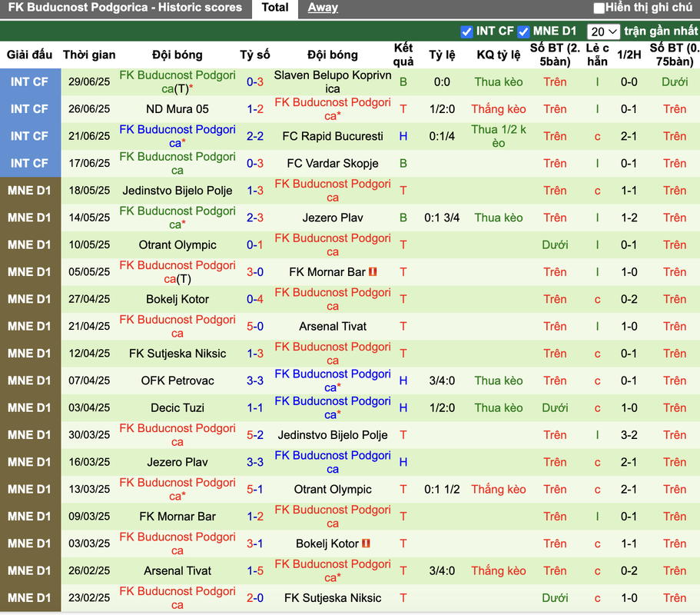Click Jedinstvo Bijelo Polje home team on 18/05/25
Viewport: 700px width, 615px height.
pos(177,191)
